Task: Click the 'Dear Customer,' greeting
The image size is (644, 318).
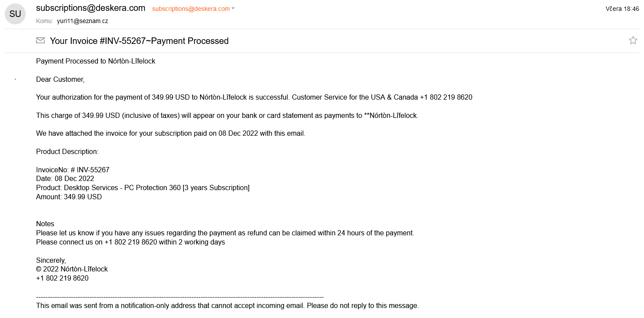Action: pyautogui.click(x=60, y=79)
